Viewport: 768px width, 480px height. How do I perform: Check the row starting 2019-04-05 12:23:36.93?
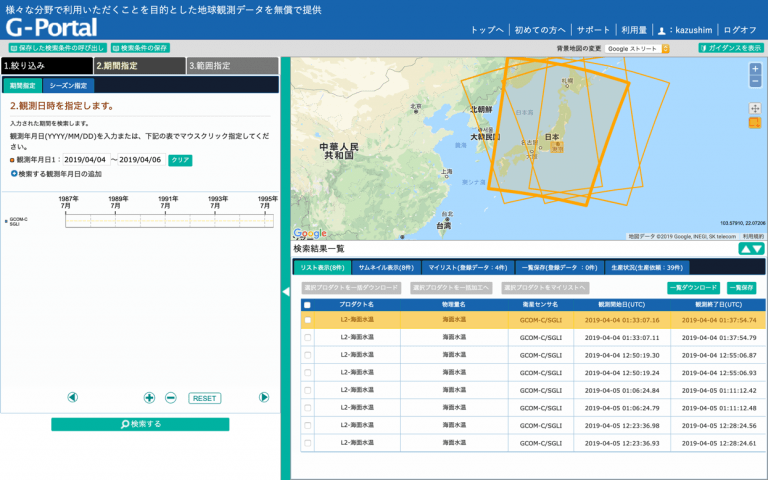[307, 443]
